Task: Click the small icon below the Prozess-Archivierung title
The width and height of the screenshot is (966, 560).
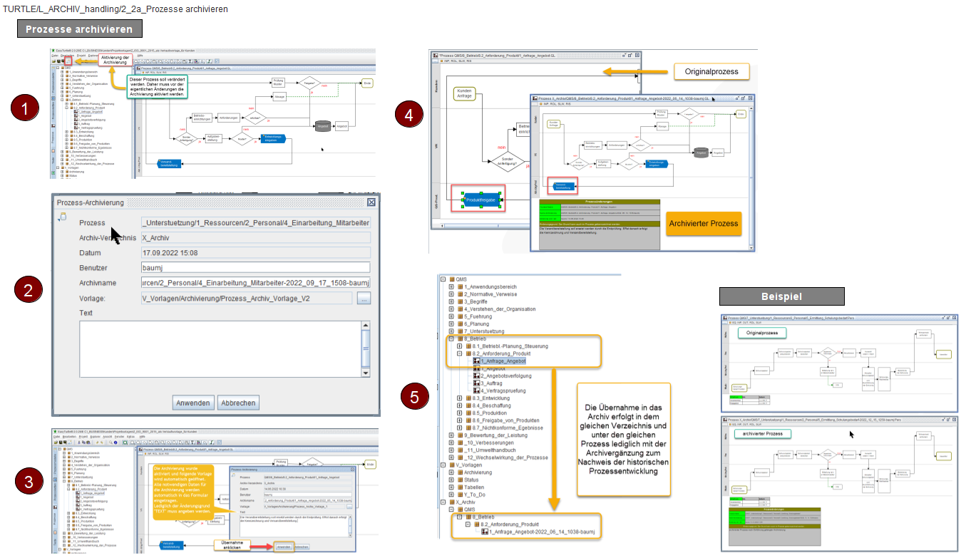Action: click(x=62, y=217)
